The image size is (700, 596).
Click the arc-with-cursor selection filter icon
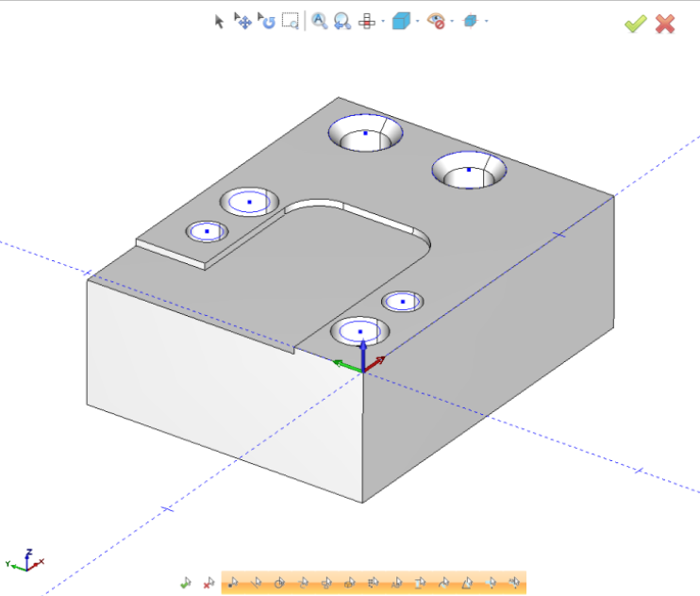point(443,583)
